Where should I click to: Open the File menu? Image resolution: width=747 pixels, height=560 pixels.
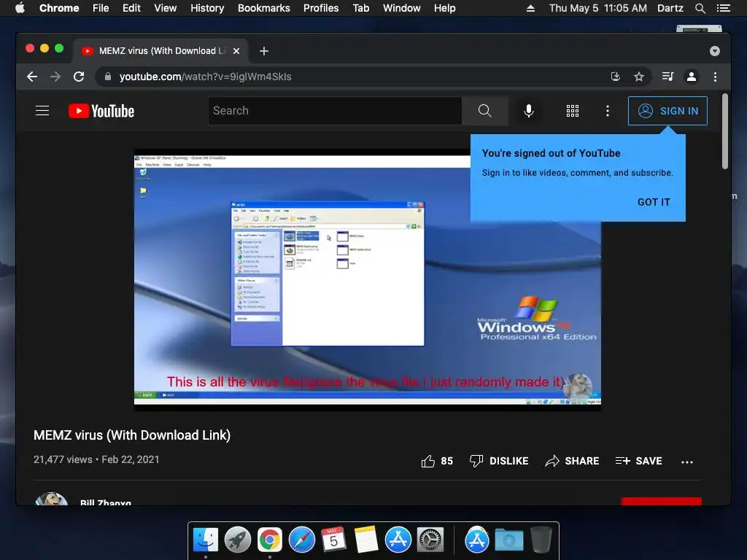click(x=101, y=8)
